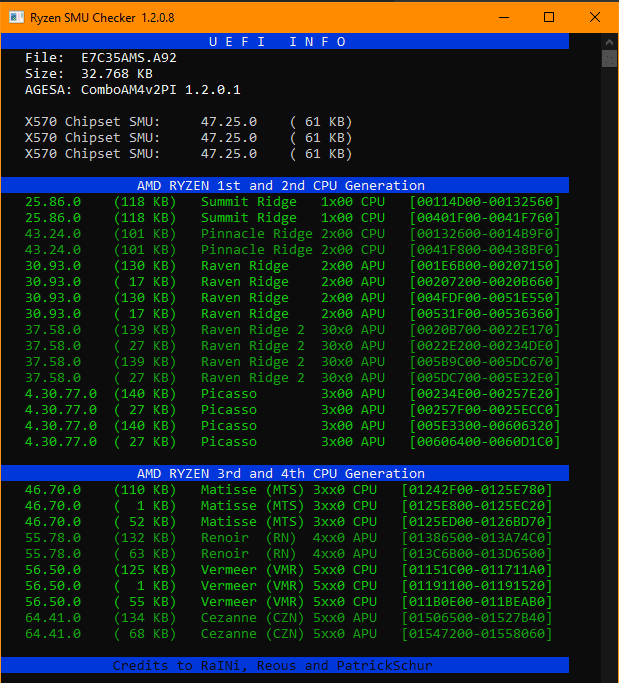Click address [00132600-0014B9F0]

[484, 233]
